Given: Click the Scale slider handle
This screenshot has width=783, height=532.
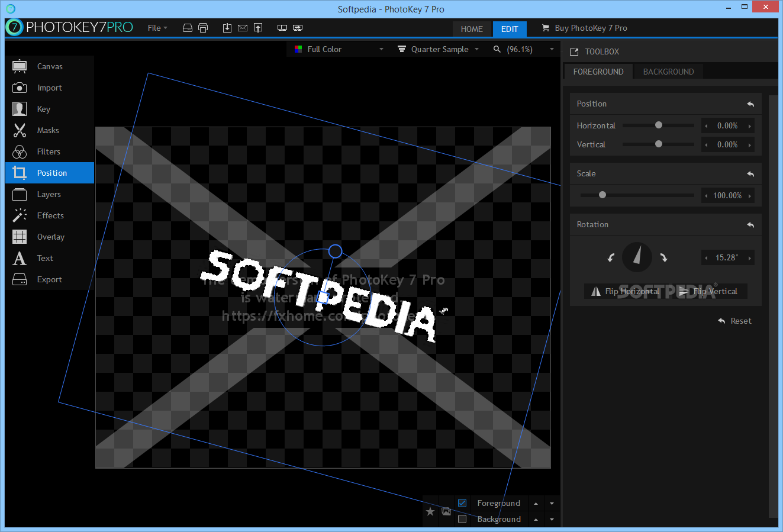Looking at the screenshot, I should [602, 195].
